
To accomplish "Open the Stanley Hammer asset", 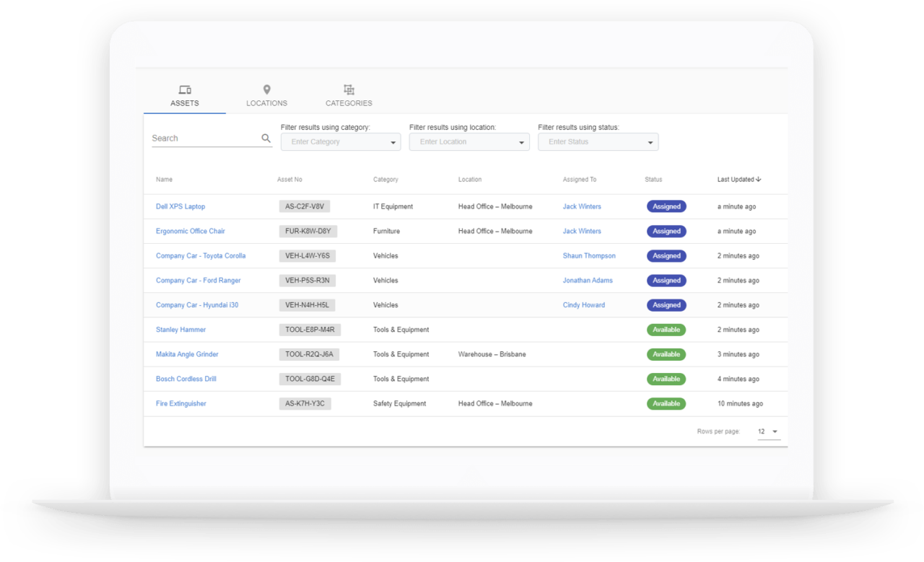I will [181, 329].
